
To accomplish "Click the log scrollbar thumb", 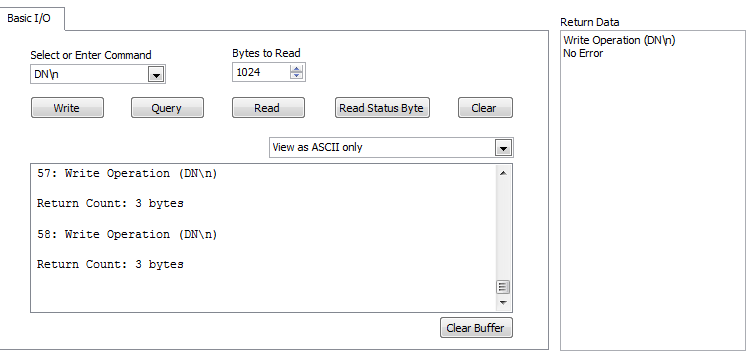I will click(503, 286).
